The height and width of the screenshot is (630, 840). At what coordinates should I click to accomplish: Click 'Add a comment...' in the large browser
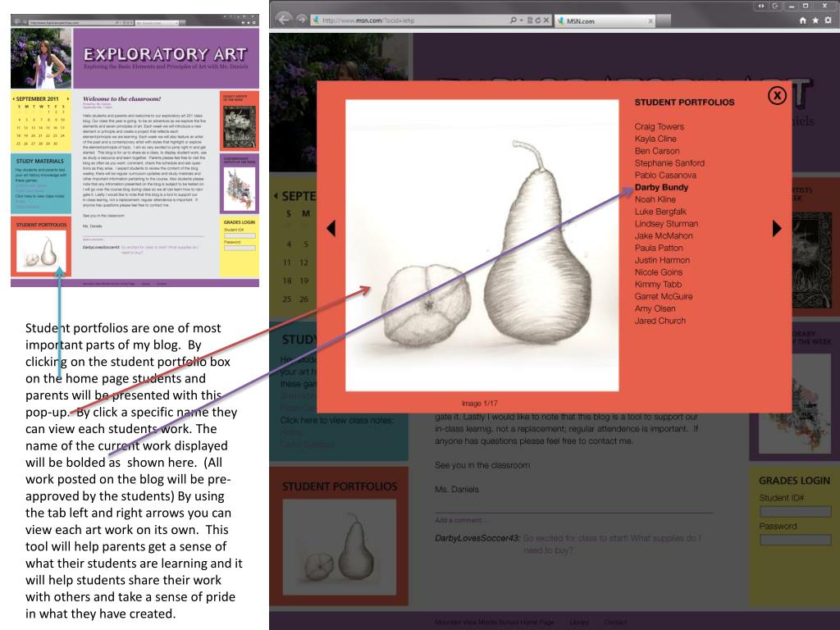tap(459, 520)
